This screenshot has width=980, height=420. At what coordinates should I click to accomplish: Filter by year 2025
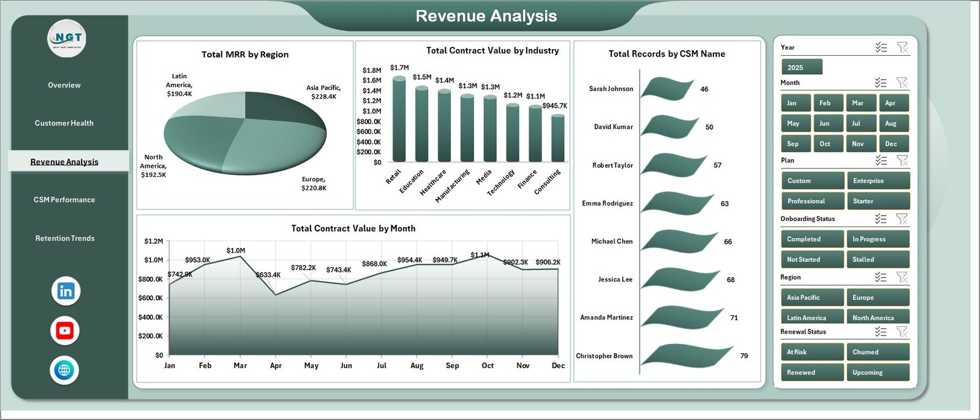tap(802, 67)
